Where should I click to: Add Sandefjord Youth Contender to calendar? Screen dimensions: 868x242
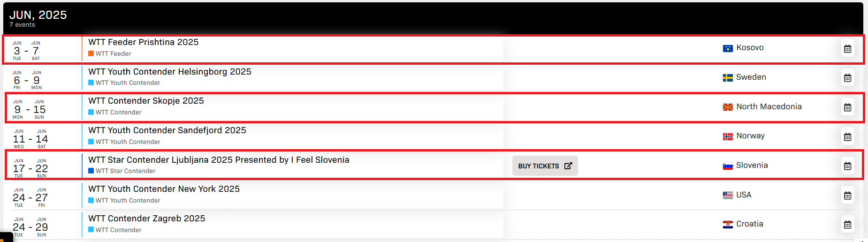pos(847,137)
